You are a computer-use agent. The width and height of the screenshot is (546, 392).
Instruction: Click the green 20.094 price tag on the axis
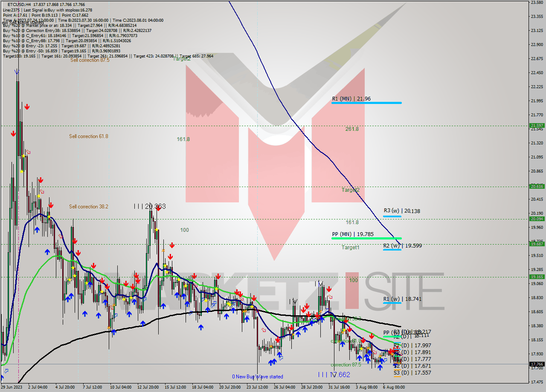point(537,219)
